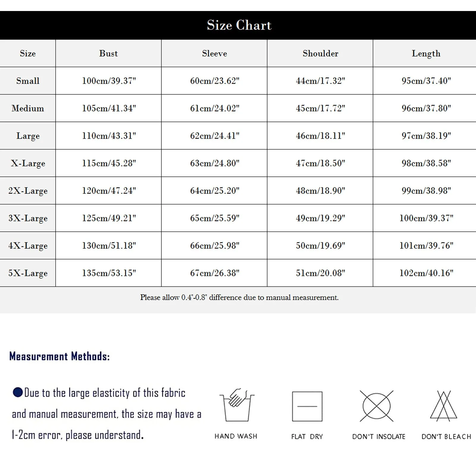Select the Sleeve column header

pyautogui.click(x=214, y=54)
